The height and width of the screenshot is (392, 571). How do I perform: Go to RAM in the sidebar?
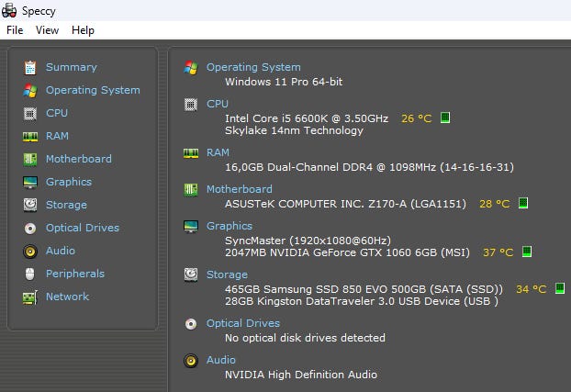pyautogui.click(x=57, y=136)
